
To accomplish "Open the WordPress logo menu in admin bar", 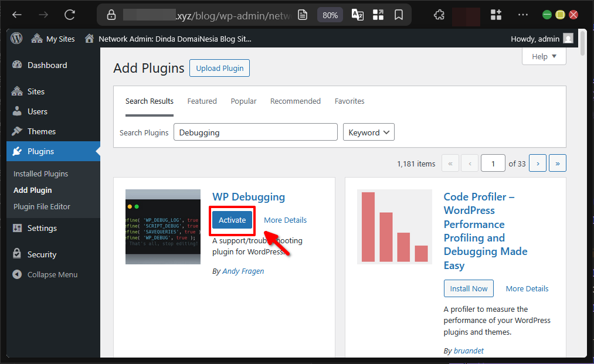I will (x=16, y=39).
